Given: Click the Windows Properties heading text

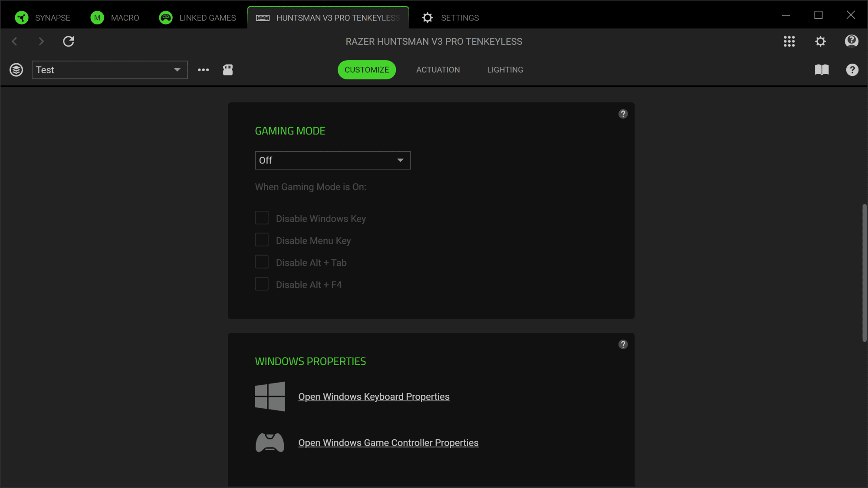Looking at the screenshot, I should point(310,361).
